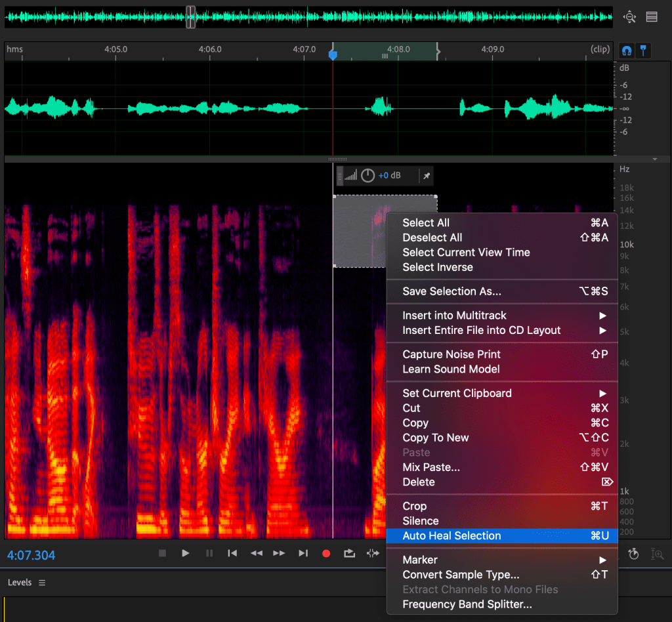Choose Auto Heal Selection from context menu
Screen dimensions: 672x622
451,535
